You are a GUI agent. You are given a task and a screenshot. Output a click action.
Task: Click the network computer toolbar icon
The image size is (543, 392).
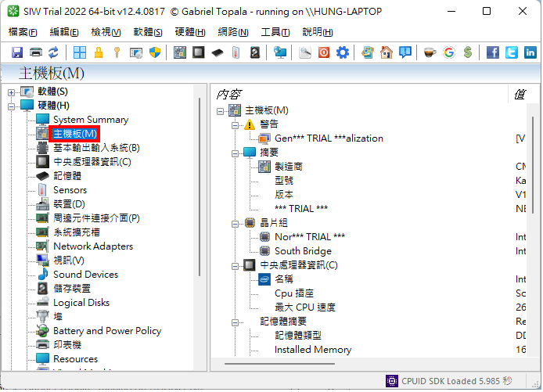[x=279, y=52]
